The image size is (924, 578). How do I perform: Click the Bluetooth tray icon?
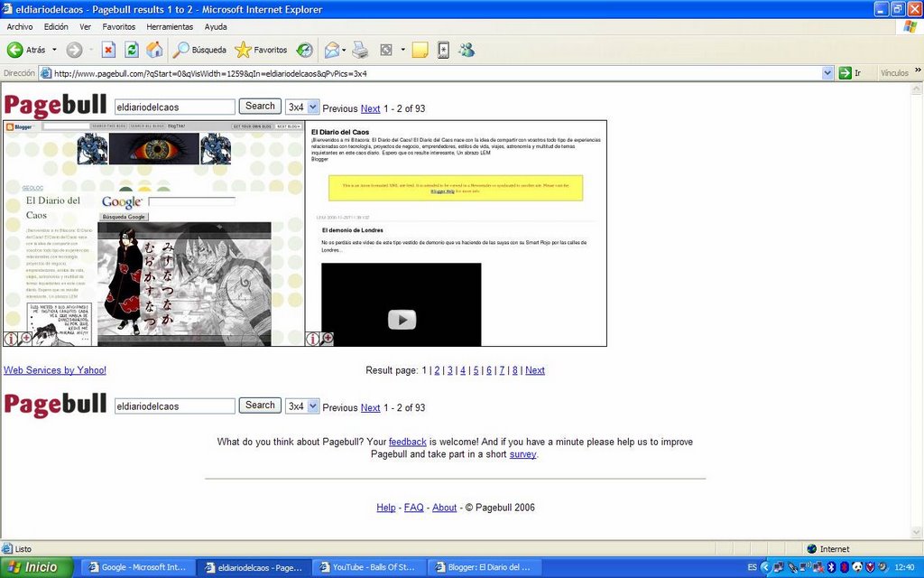point(831,567)
